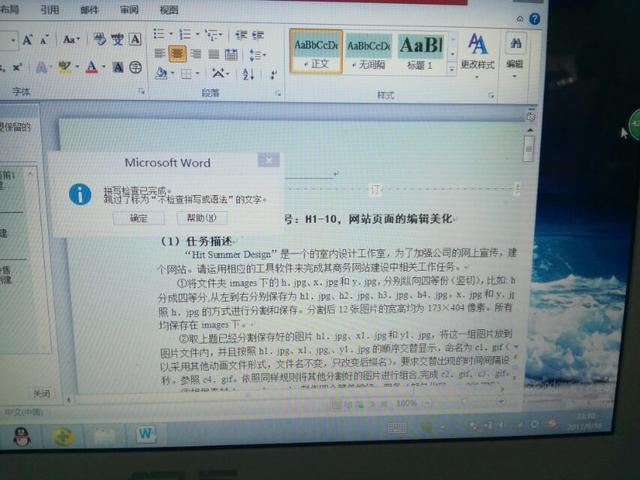Click the Enclose Characters (字) icon

click(x=136, y=67)
